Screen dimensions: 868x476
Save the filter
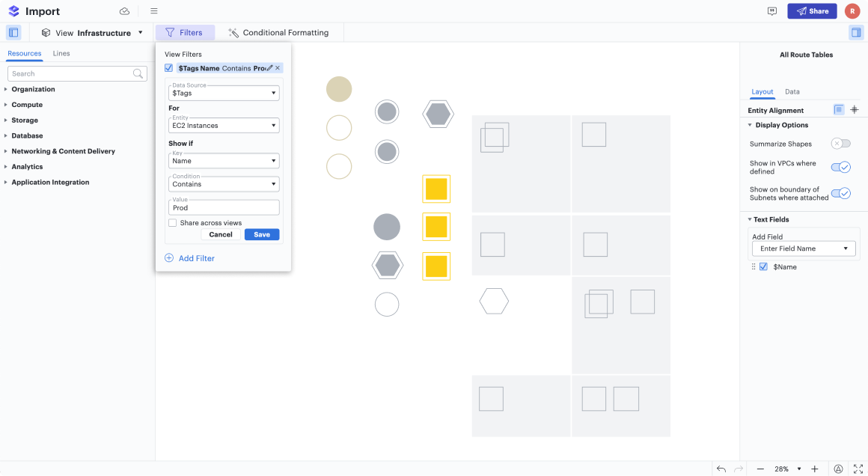(262, 235)
